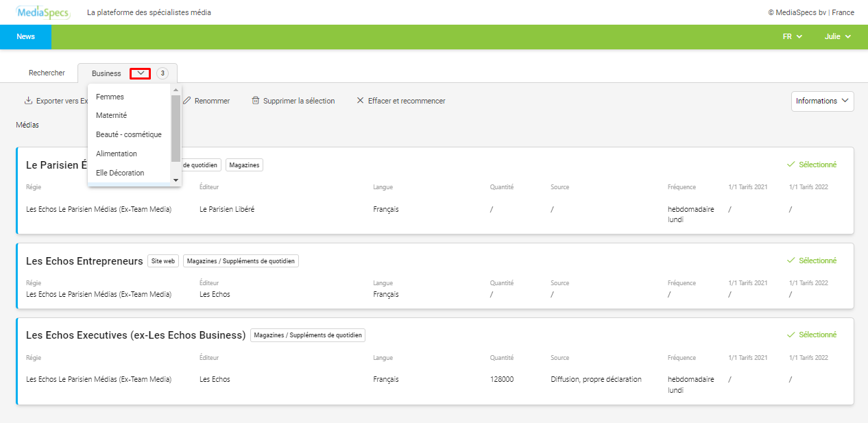The image size is (868, 423).
Task: Click Le Parisien Libéré editor text
Action: 227,209
